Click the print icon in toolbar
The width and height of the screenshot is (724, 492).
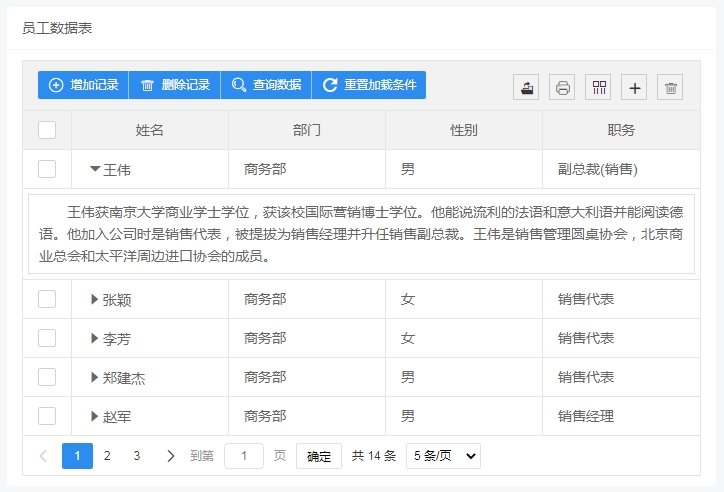tap(562, 87)
